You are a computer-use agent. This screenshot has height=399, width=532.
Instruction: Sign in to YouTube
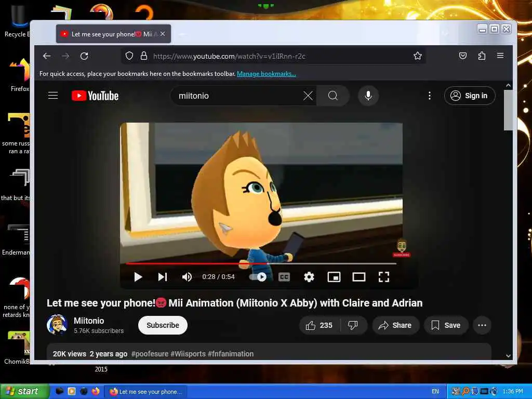tap(470, 96)
